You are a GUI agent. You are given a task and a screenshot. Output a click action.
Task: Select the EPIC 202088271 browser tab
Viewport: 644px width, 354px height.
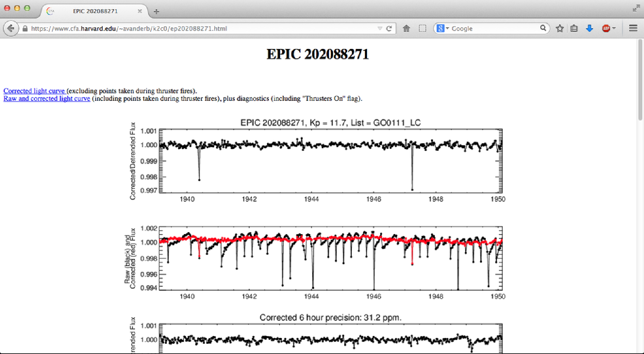[x=95, y=11]
